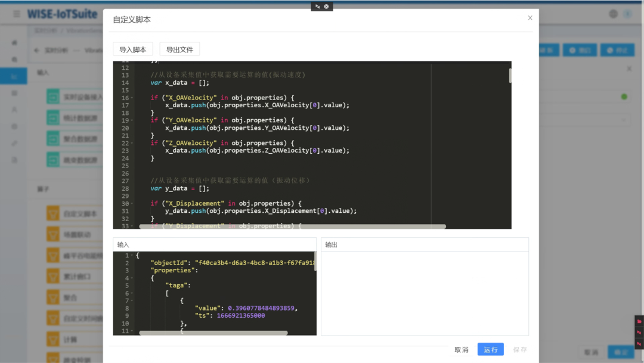Click the exit-fullscreen icon at top center

point(318,7)
